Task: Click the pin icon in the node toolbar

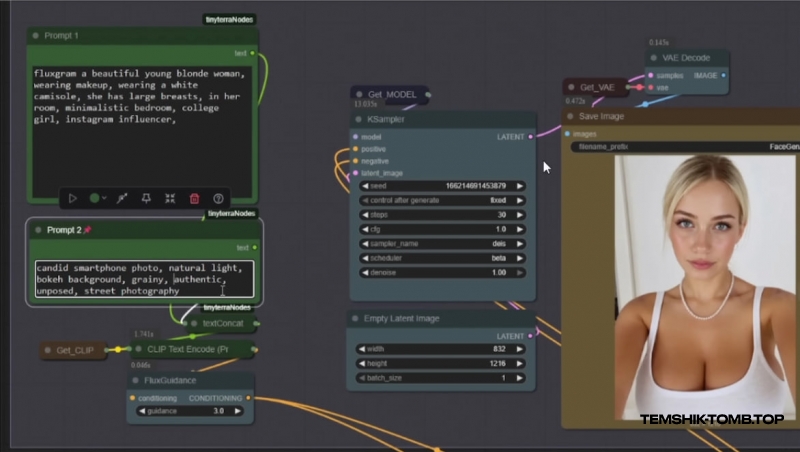Action: [x=146, y=199]
